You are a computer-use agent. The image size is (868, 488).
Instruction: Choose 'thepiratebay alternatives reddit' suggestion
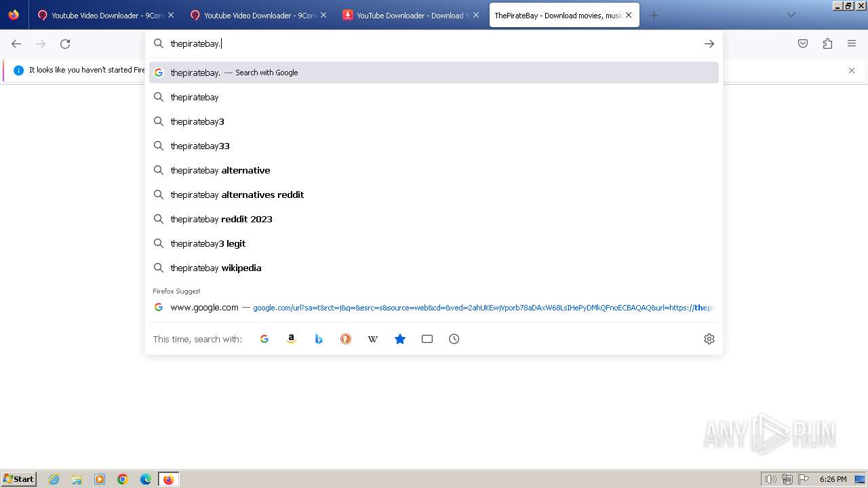pyautogui.click(x=434, y=195)
